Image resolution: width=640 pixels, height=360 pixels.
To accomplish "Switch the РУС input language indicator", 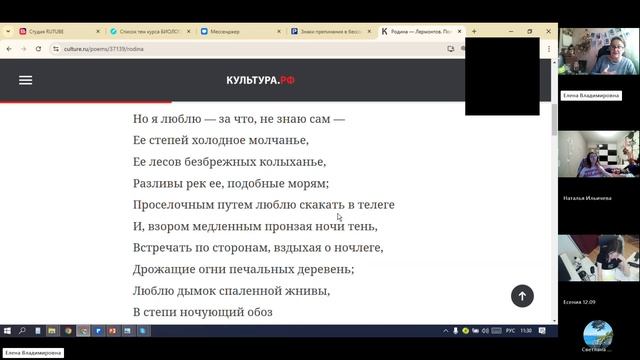I will pos(510,331).
